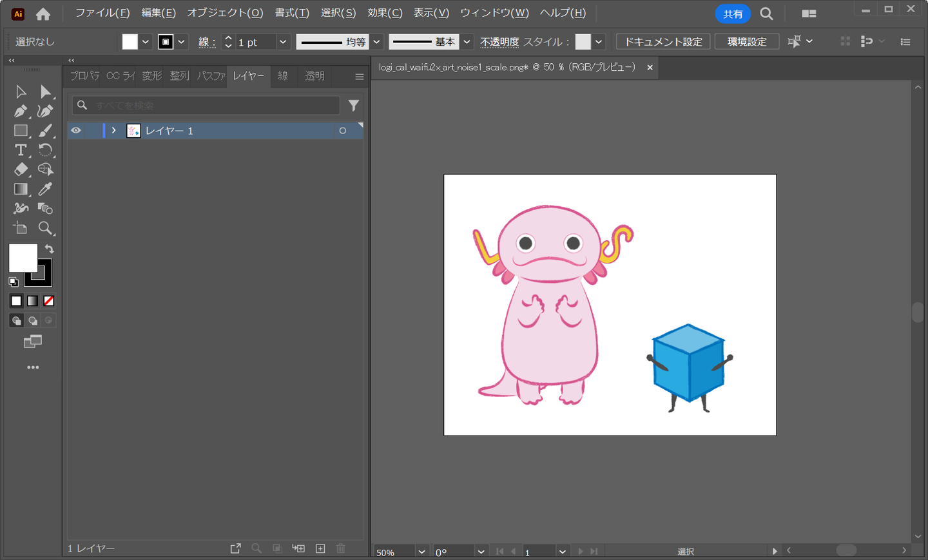Select the Zoom tool in toolbar
Viewport: 928px width, 560px height.
point(45,228)
